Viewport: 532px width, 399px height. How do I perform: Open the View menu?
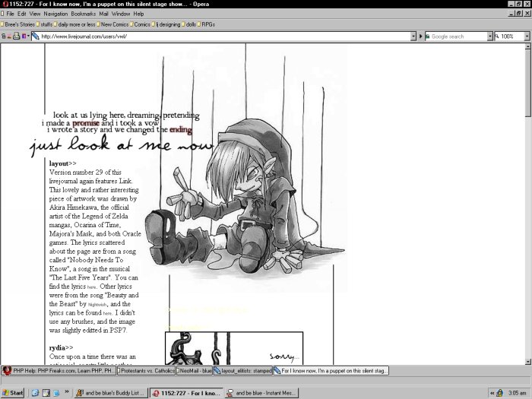pos(35,14)
